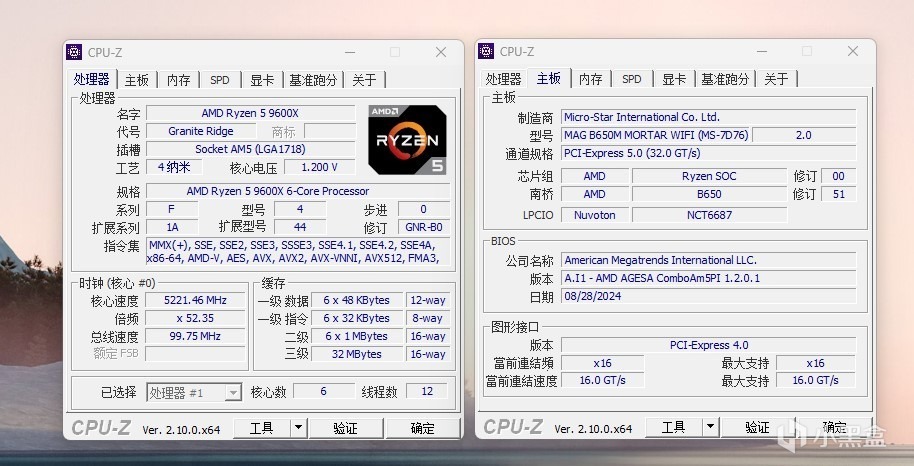Switch to 关于 tab in right CPU-Z window
This screenshot has width=914, height=466.
click(776, 79)
